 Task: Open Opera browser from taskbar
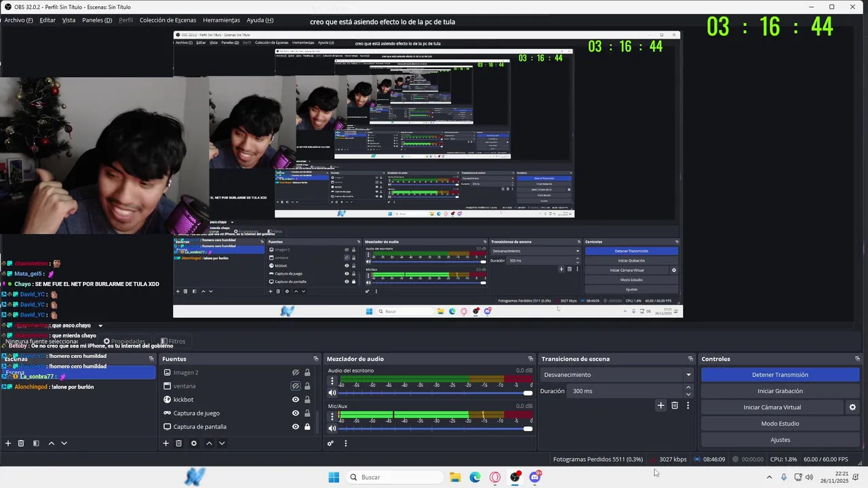[495, 477]
